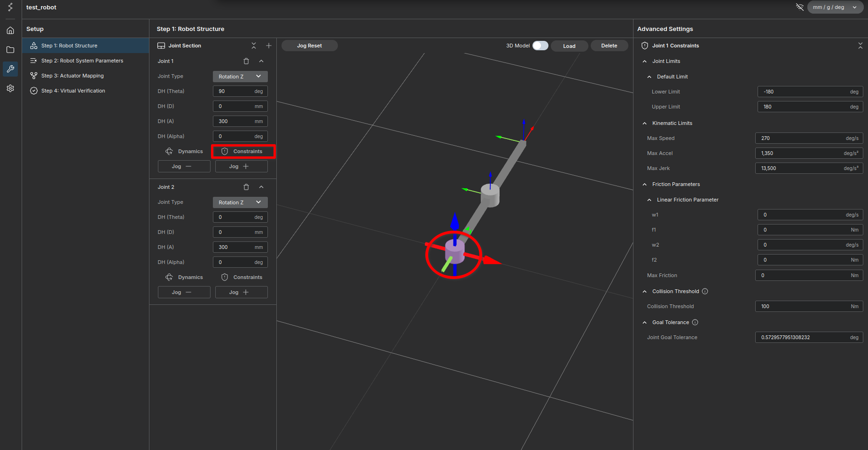Image resolution: width=868 pixels, height=450 pixels.
Task: Collapse the Joint 2 panel
Action: tap(261, 187)
